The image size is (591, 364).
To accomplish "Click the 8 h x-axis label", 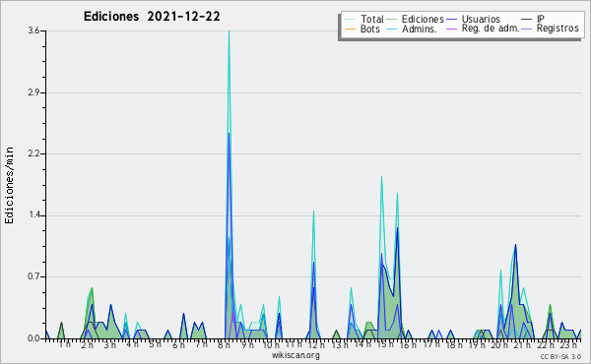I will [224, 344].
